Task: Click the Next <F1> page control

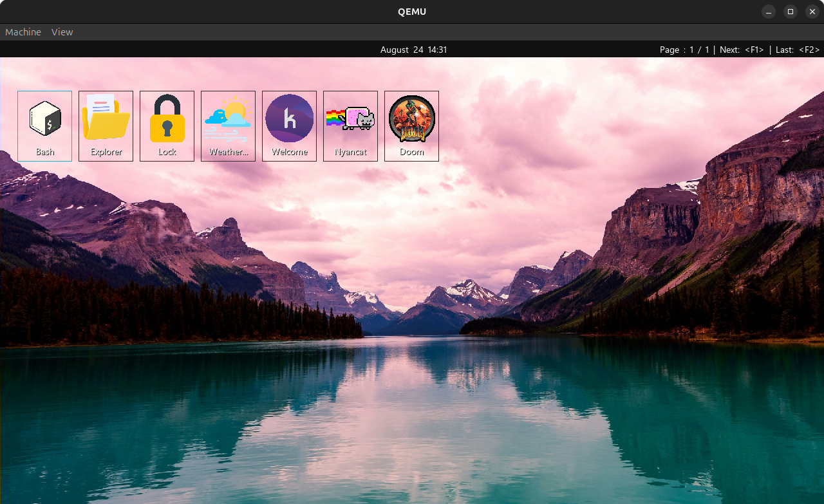Action: pos(742,50)
